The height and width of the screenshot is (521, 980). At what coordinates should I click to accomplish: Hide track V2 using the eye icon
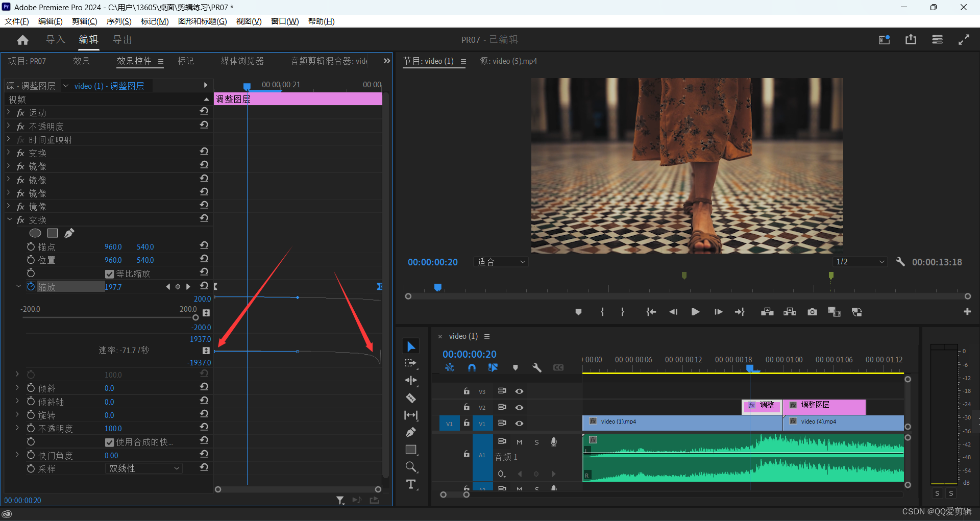[x=519, y=407]
